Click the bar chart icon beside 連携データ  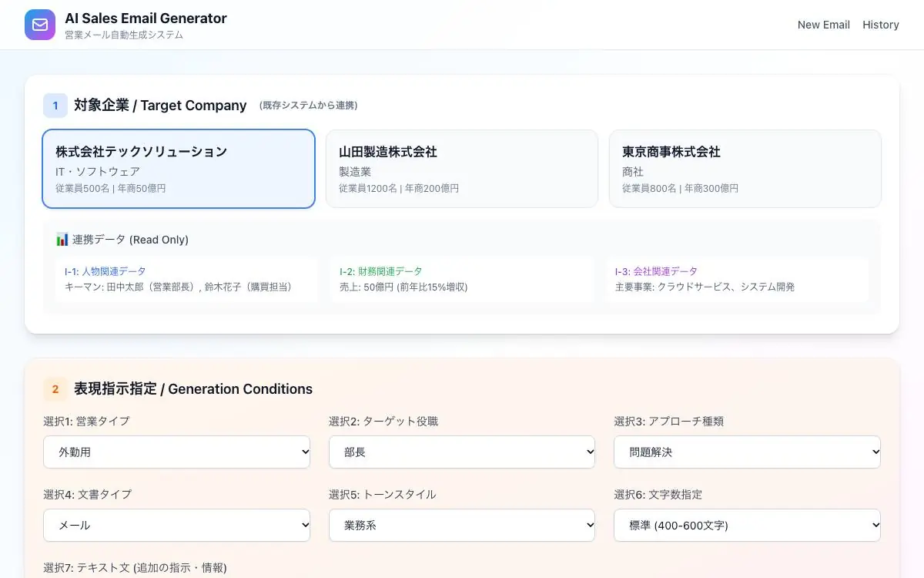point(62,240)
